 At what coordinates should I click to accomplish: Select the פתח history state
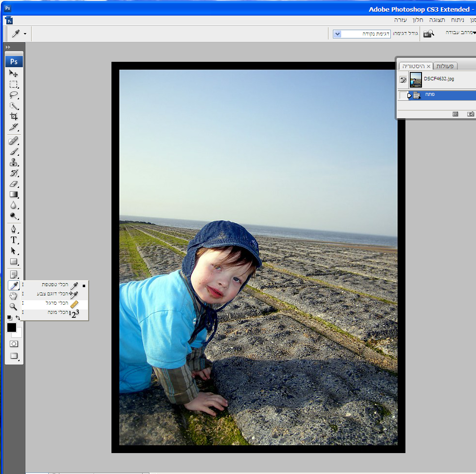442,95
